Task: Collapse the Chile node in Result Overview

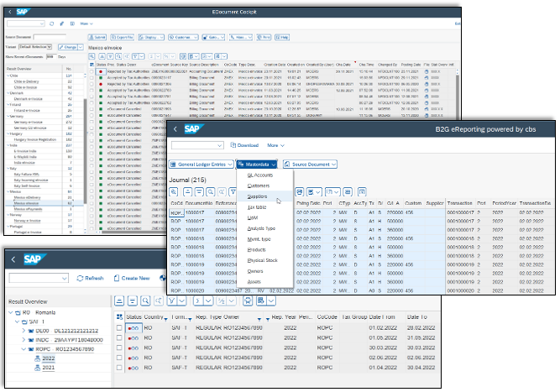Action: pyautogui.click(x=8, y=76)
